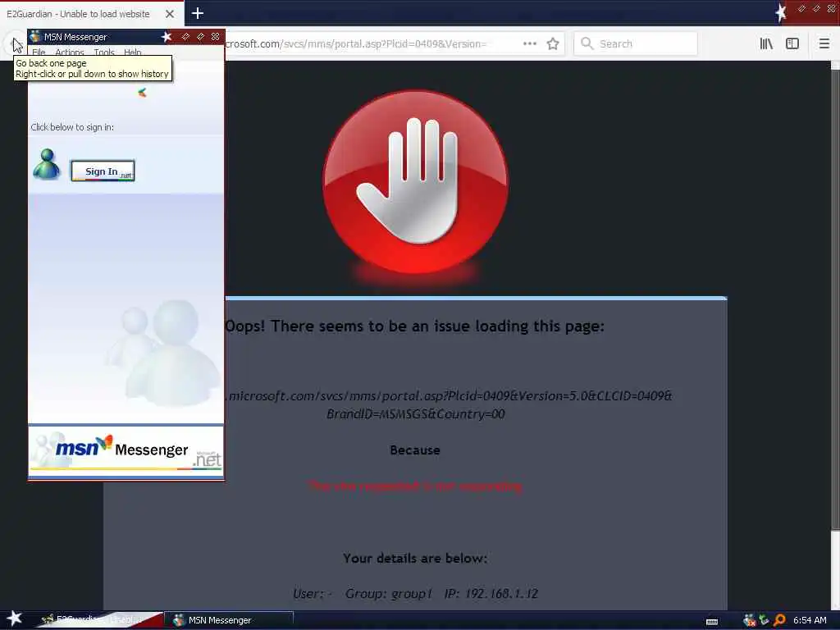Click the 'Your details are below:' text

415,558
